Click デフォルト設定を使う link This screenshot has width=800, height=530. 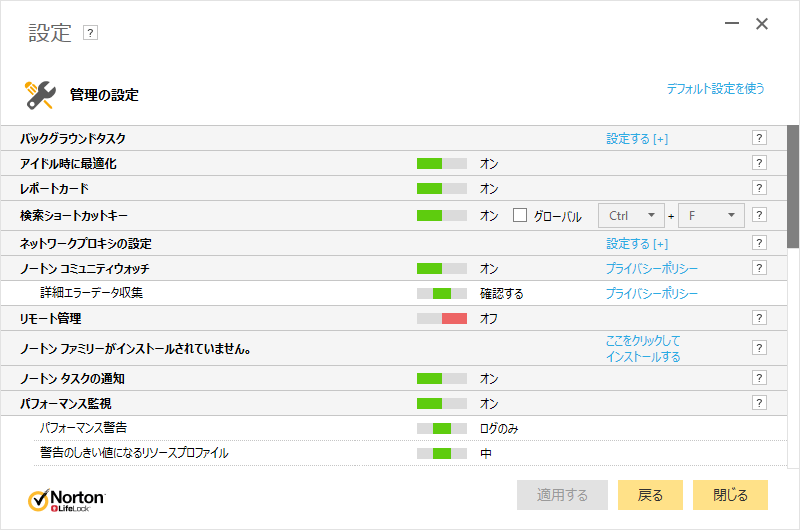point(715,89)
